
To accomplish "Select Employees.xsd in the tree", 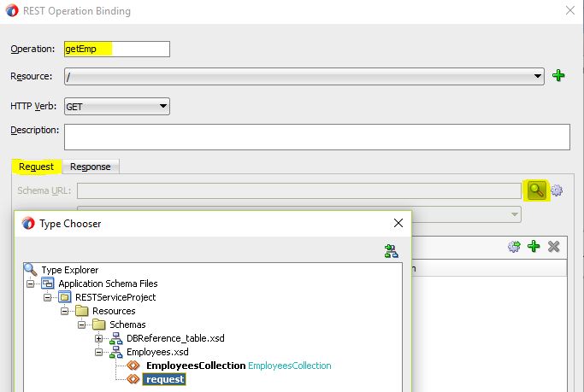I will [x=157, y=352].
